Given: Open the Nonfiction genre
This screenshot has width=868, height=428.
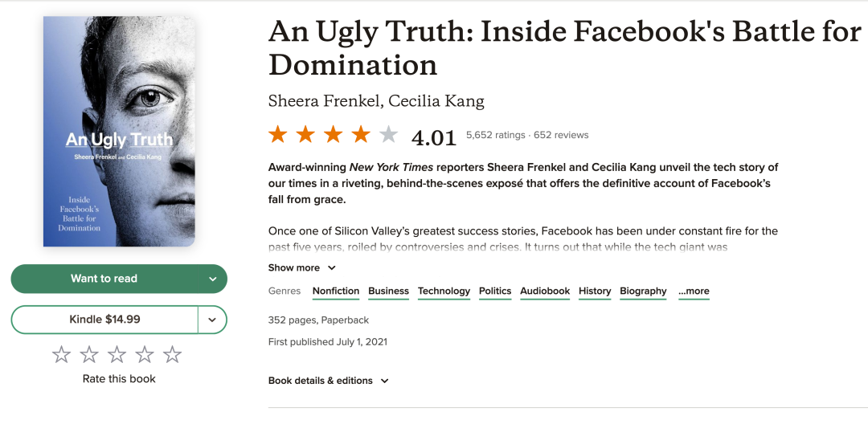Looking at the screenshot, I should click(335, 291).
